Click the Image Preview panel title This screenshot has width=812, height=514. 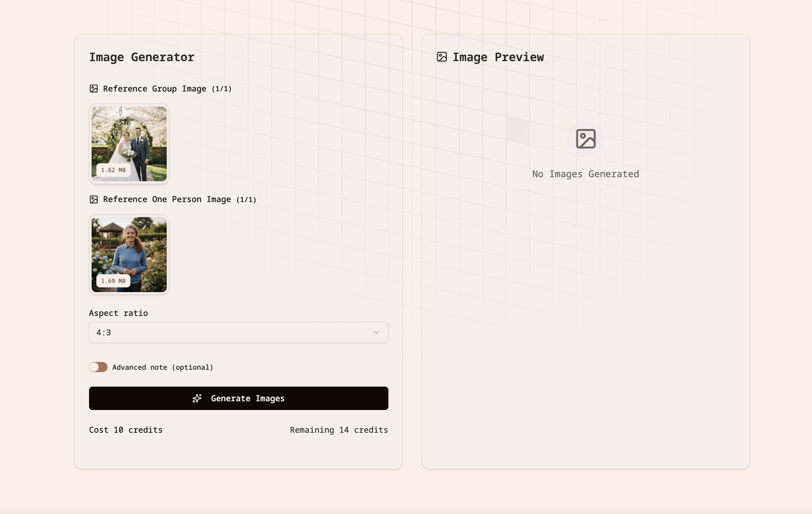498,57
